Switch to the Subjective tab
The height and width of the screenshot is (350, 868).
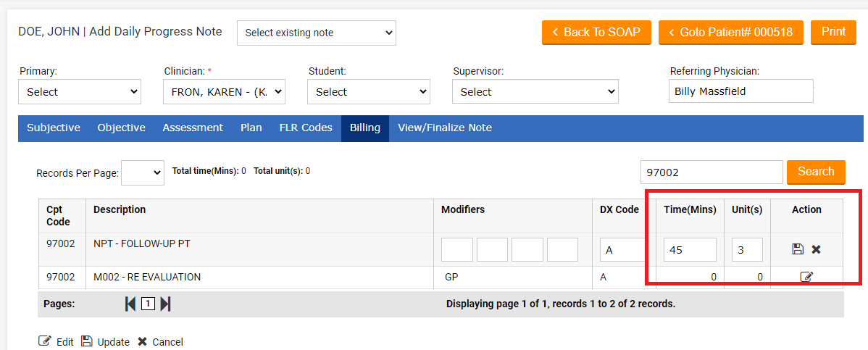[54, 128]
